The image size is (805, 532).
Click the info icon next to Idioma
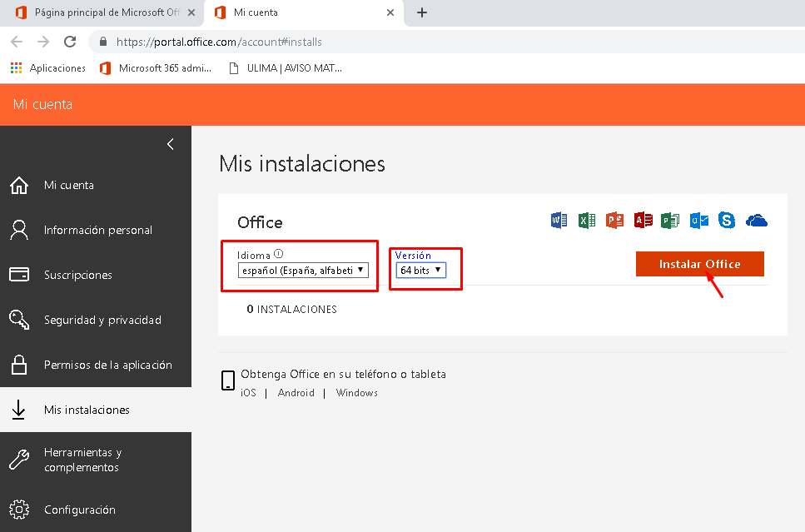[x=279, y=254]
